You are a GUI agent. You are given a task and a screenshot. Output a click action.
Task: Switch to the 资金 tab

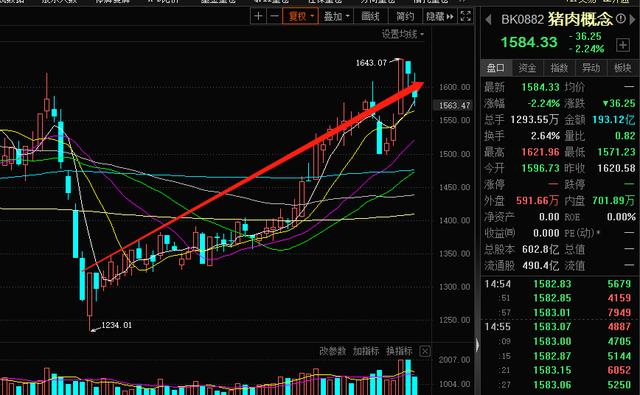(527, 68)
